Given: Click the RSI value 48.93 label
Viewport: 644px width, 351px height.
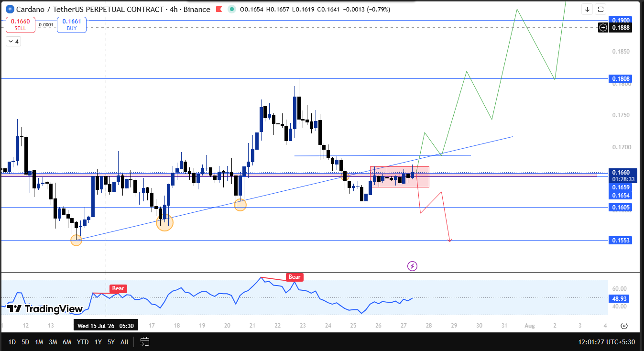Looking at the screenshot, I should pos(621,298).
